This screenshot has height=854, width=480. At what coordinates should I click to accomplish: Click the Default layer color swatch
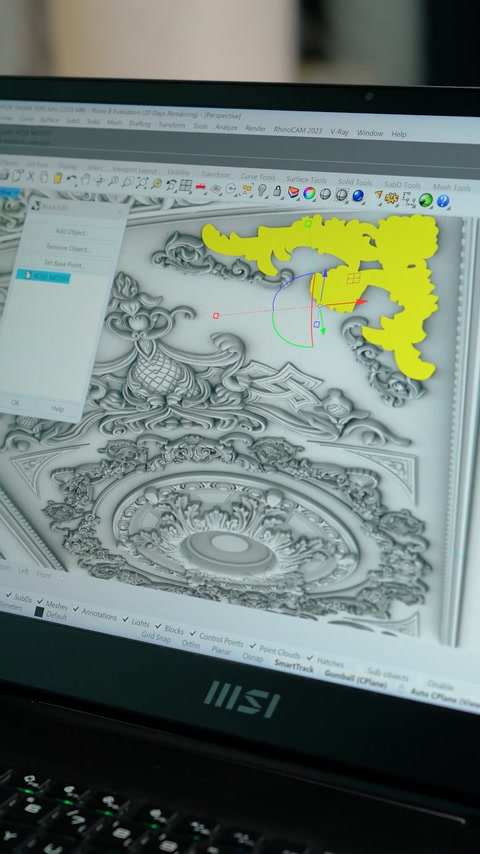39,612
